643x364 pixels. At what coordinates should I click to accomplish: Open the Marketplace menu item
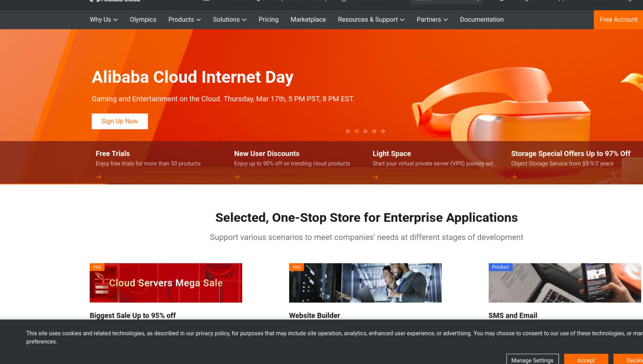308,20
